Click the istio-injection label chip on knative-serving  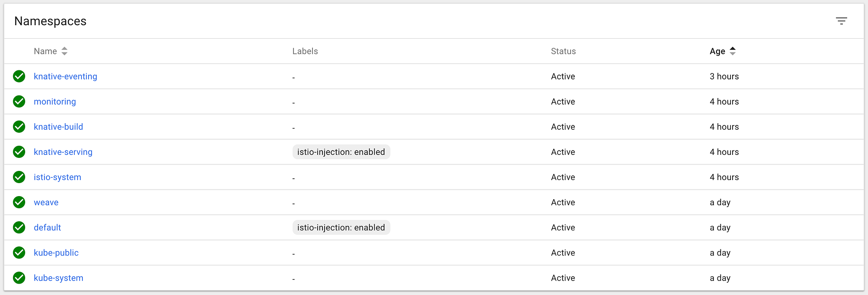coord(341,152)
